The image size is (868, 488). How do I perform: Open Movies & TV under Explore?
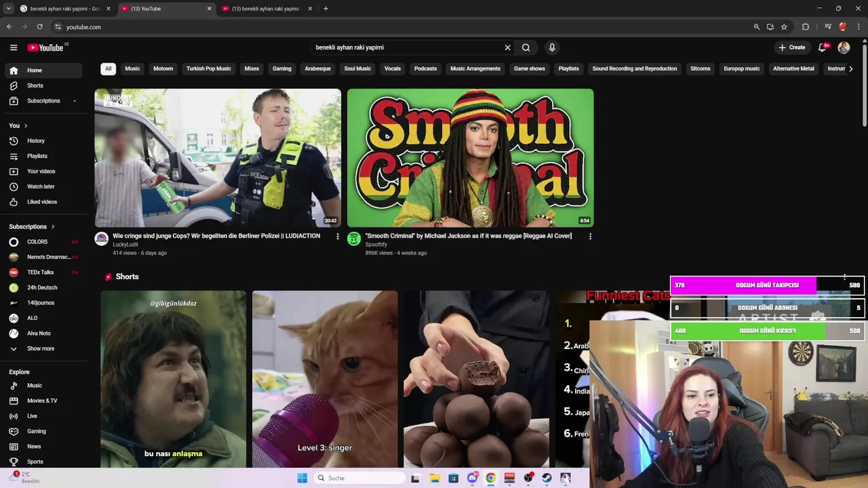coord(44,401)
